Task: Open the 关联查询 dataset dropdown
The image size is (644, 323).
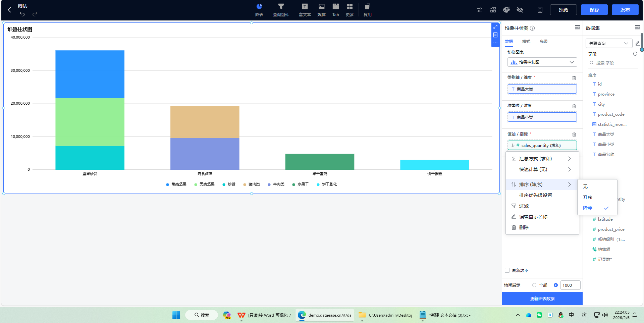Action: [609, 43]
